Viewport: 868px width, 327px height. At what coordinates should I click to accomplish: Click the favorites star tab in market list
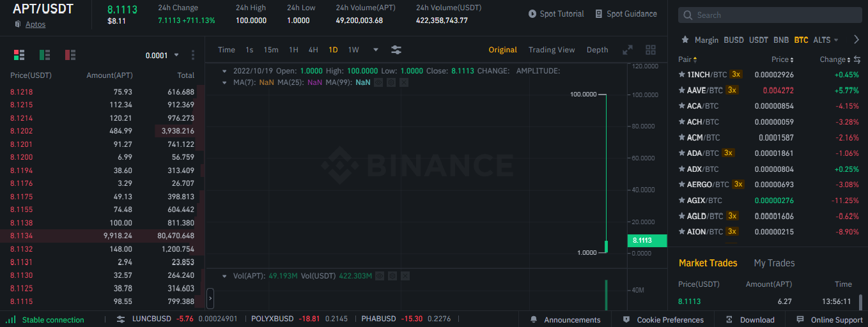685,40
